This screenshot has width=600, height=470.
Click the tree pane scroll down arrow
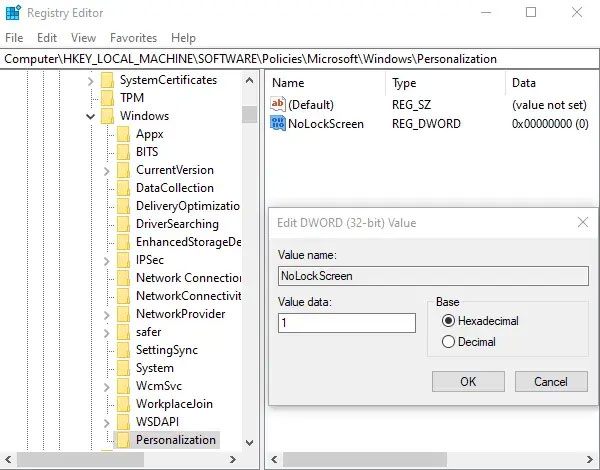tap(249, 443)
